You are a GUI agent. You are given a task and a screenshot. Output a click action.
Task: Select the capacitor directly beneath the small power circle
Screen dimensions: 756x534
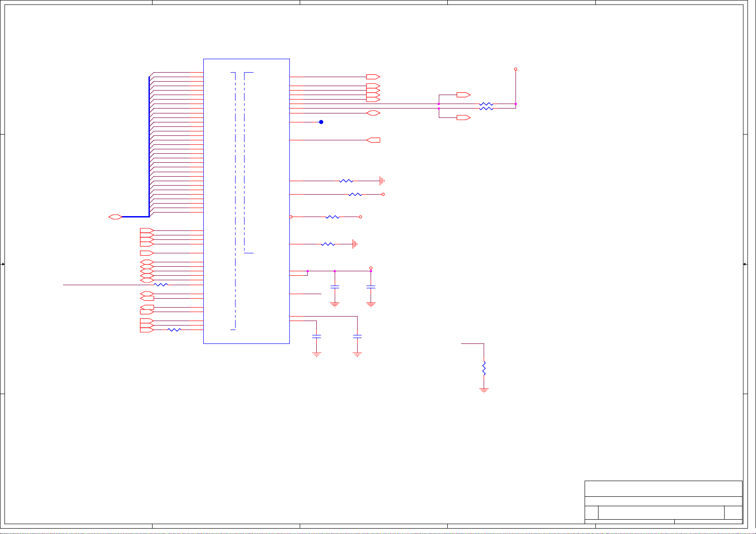[x=371, y=287]
